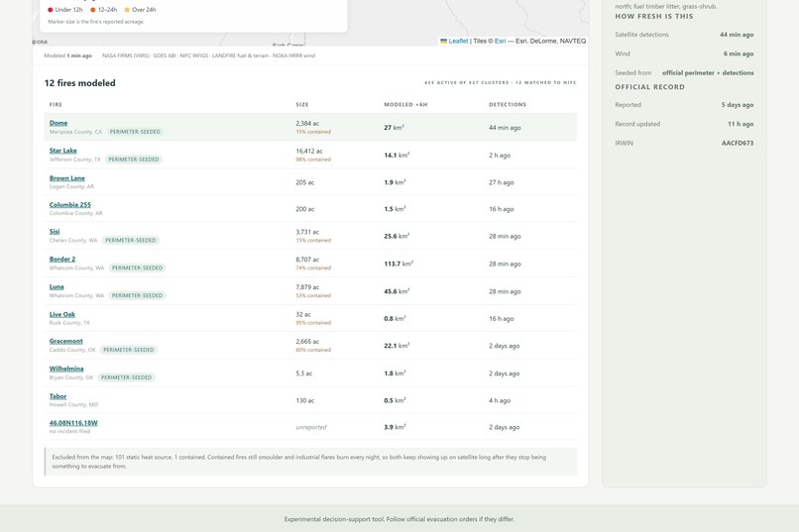Click the '22.1 km²' modeled value for Gracemont
This screenshot has height=532, width=799.
point(397,346)
